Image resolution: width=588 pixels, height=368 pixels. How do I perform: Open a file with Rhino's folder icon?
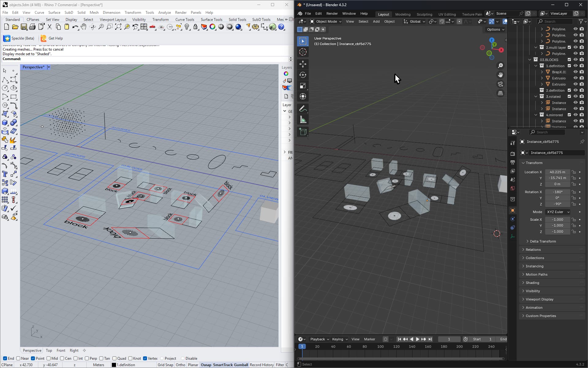[x=15, y=27]
